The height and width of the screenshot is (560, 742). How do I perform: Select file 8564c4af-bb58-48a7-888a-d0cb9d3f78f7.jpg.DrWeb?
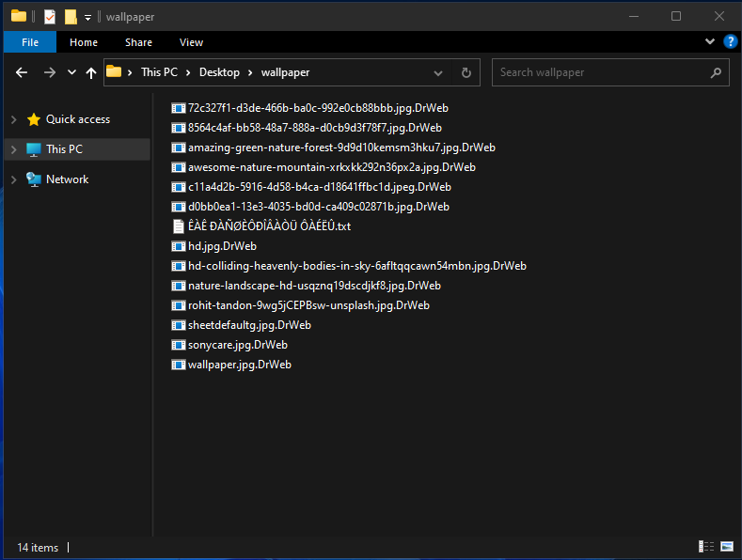[307, 128]
